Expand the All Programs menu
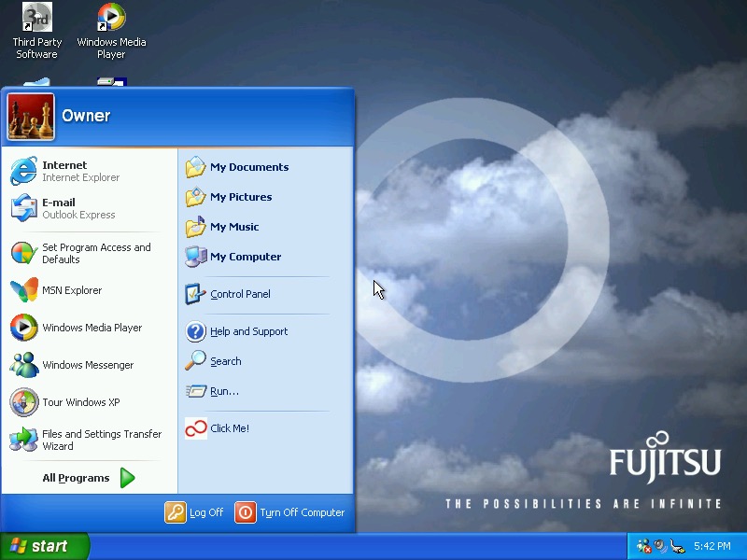747x560 pixels. point(76,477)
